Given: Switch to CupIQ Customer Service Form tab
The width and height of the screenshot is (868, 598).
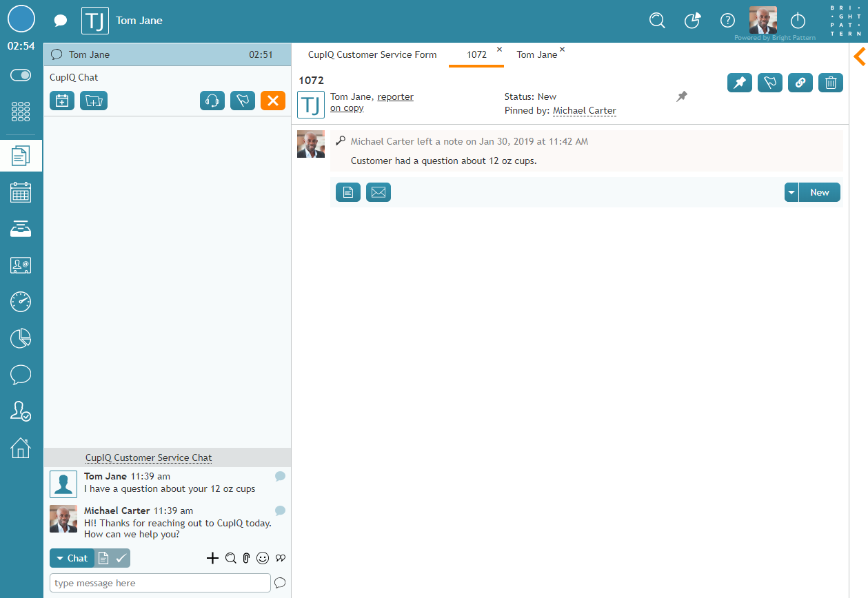Looking at the screenshot, I should [x=372, y=54].
